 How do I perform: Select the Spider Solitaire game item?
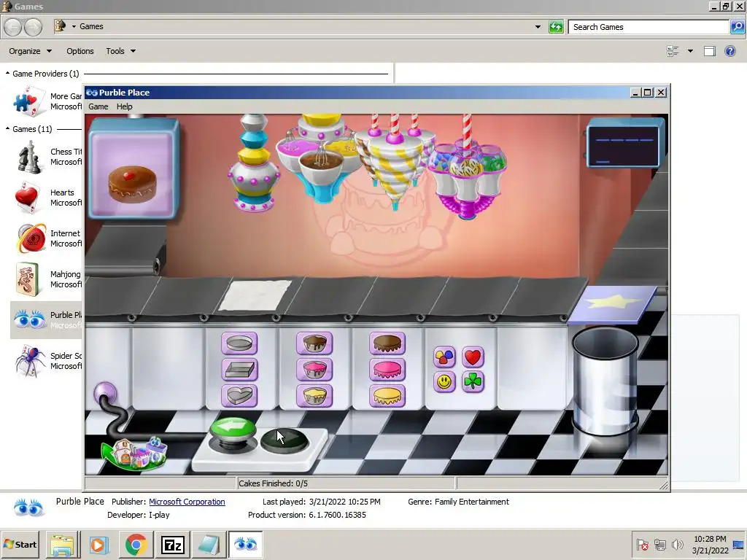(x=47, y=361)
